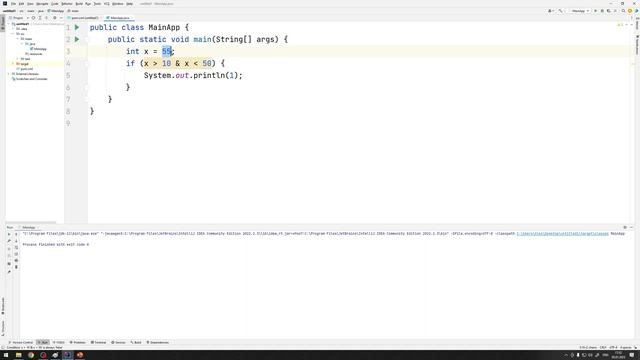
Task: Expand the target folder
Action: 13,64
